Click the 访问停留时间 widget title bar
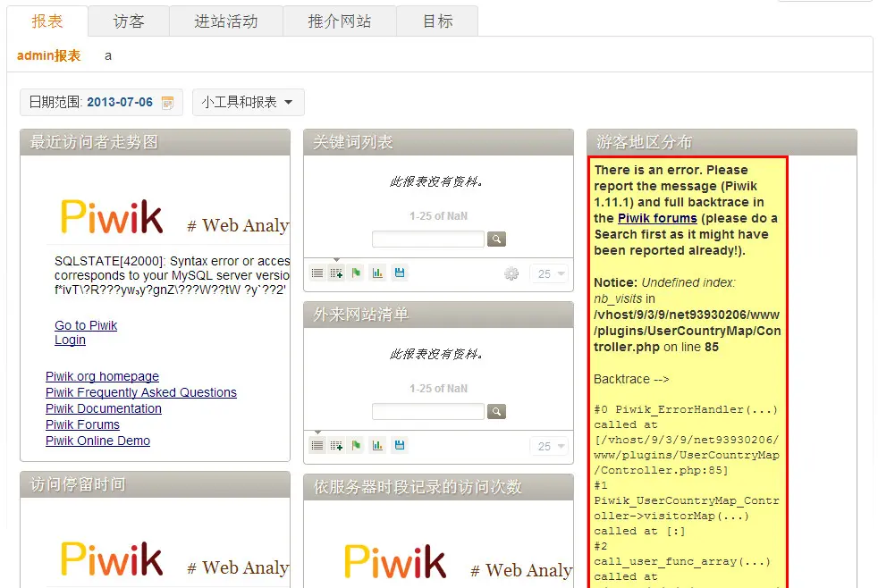 click(x=155, y=484)
